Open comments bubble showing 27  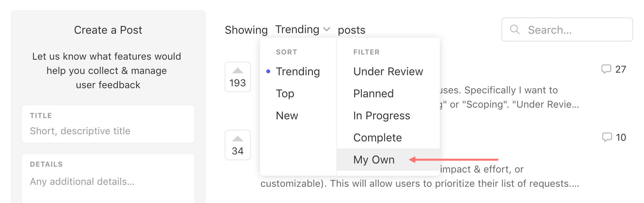click(x=606, y=69)
